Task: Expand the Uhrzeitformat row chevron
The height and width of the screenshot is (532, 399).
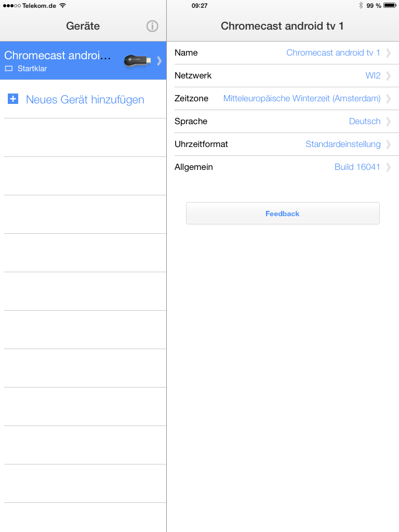Action: (388, 144)
